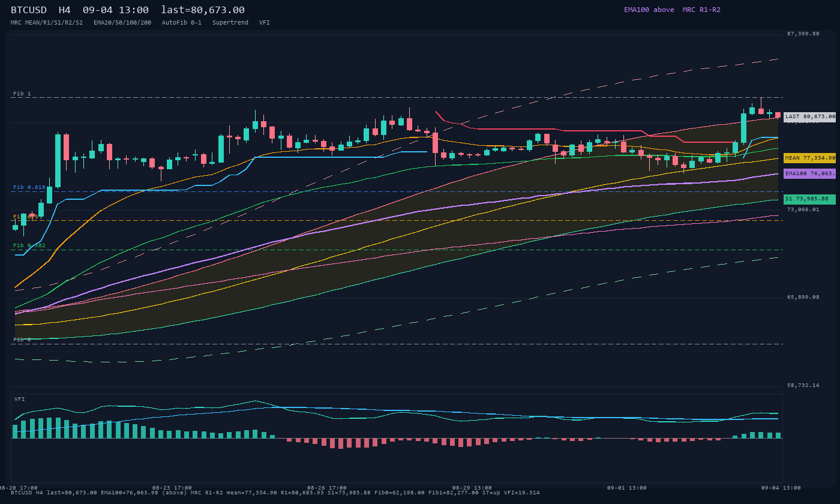Click the VFI panel title label

click(20, 400)
